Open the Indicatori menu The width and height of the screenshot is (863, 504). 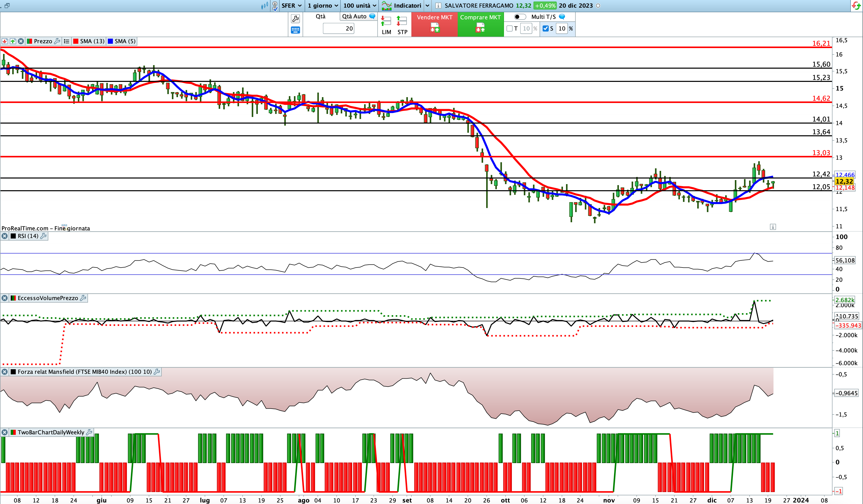(x=402, y=6)
